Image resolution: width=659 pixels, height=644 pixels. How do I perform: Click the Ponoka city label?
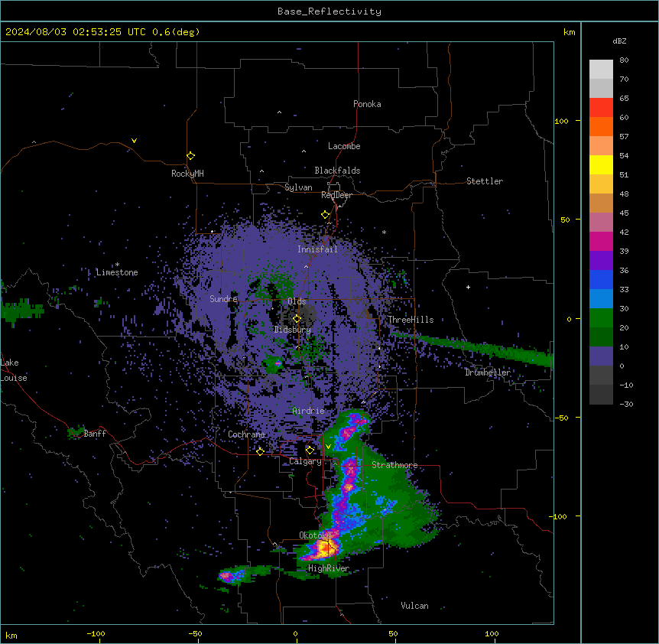367,104
